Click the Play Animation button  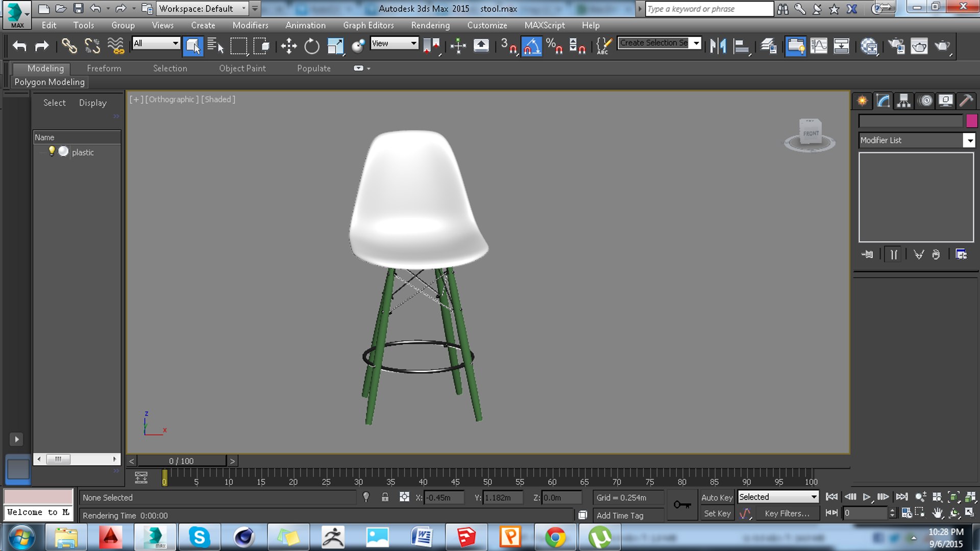[866, 497]
